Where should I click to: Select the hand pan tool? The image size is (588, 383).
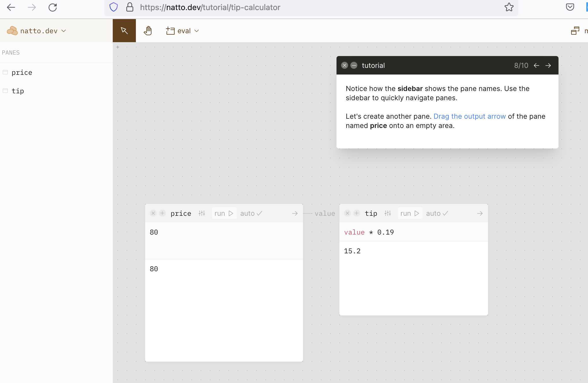(x=148, y=31)
